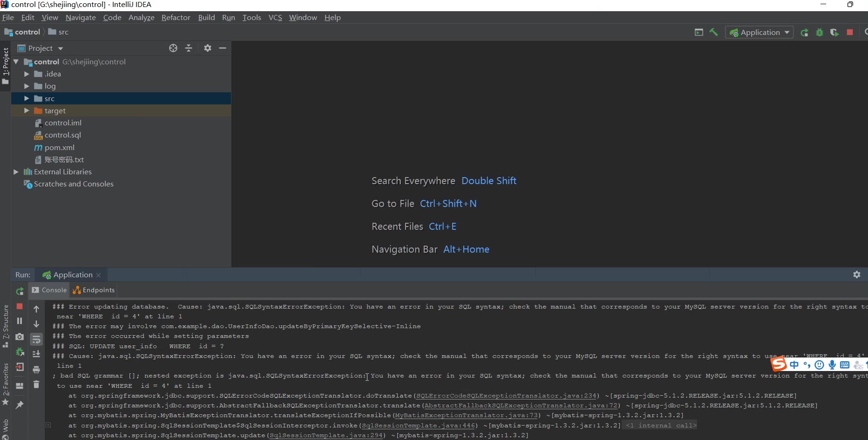Take a thread dump with the camera icon
The width and height of the screenshot is (868, 440).
coord(20,337)
